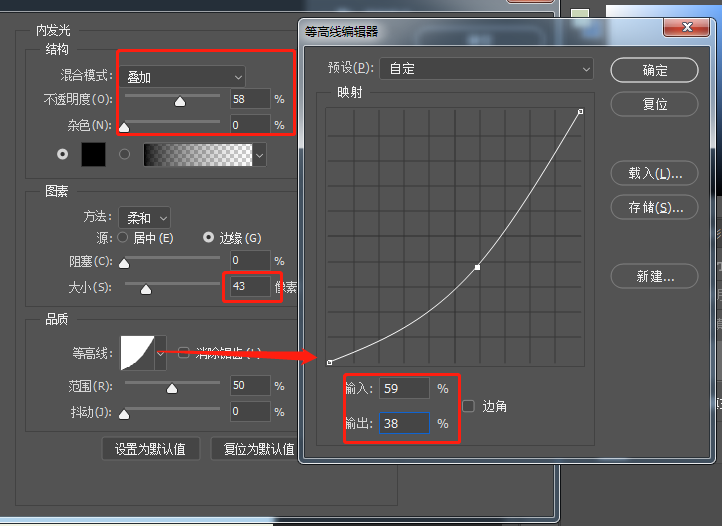Image resolution: width=722 pixels, height=526 pixels.
Task: Open the 方法 technique dropdown showing 柔和
Action: 145,217
